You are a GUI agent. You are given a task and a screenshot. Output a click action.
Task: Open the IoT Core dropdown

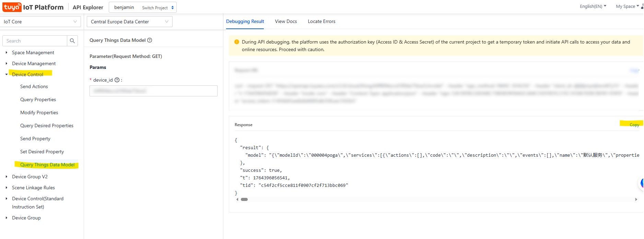tap(40, 22)
